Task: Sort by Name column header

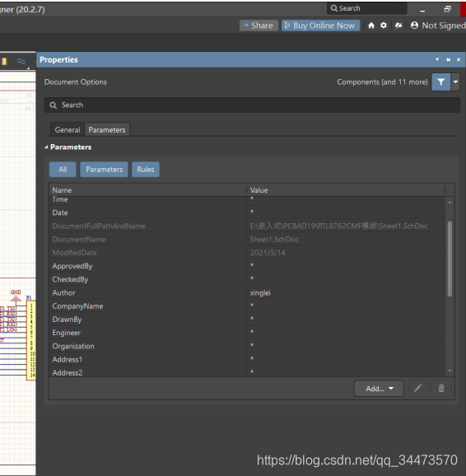Action: pos(147,190)
